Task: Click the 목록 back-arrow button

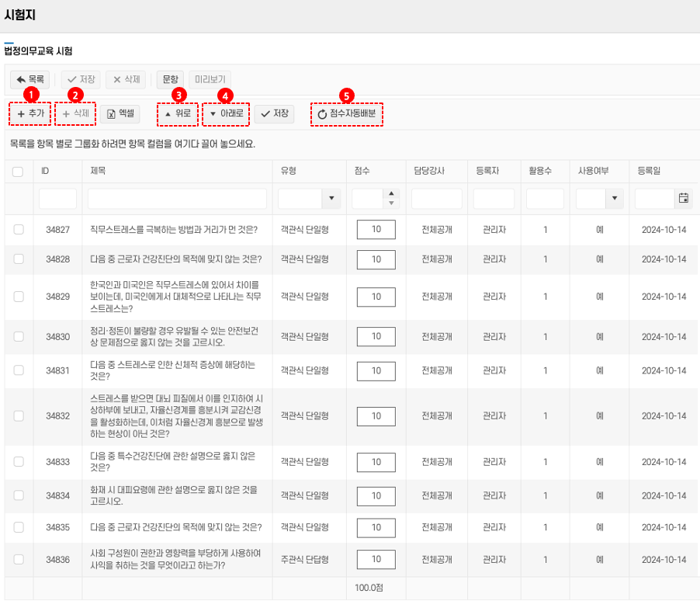Action: point(29,79)
